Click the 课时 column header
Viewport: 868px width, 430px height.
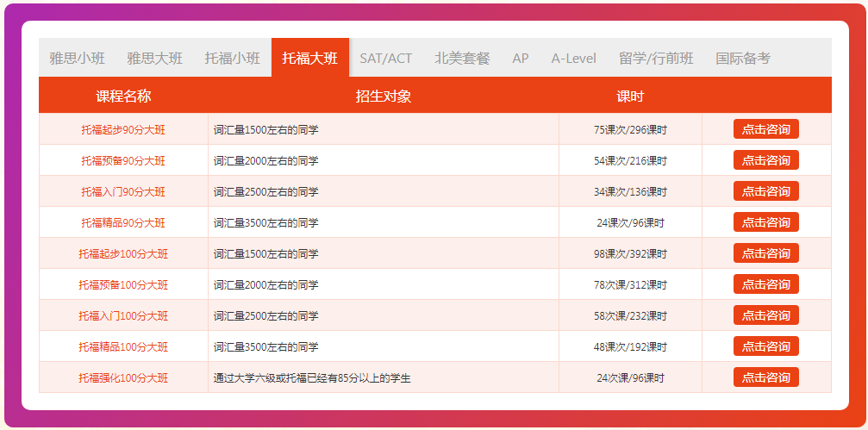pos(630,96)
